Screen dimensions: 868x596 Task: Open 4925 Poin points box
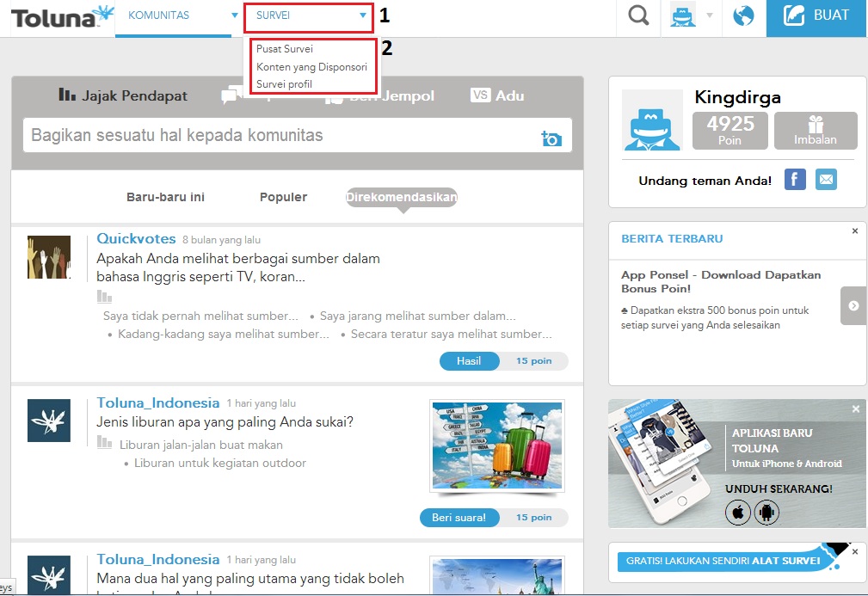(x=729, y=131)
